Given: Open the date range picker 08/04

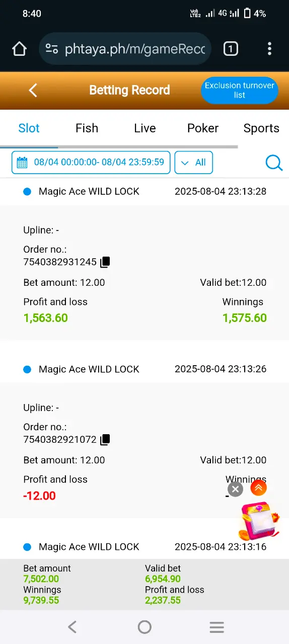Looking at the screenshot, I should [91, 163].
